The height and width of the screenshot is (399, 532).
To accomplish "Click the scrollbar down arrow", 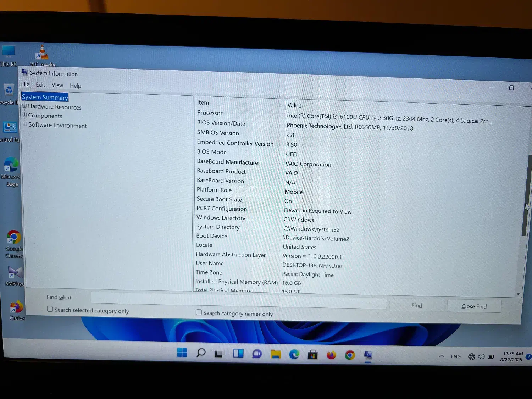I will click(x=518, y=294).
